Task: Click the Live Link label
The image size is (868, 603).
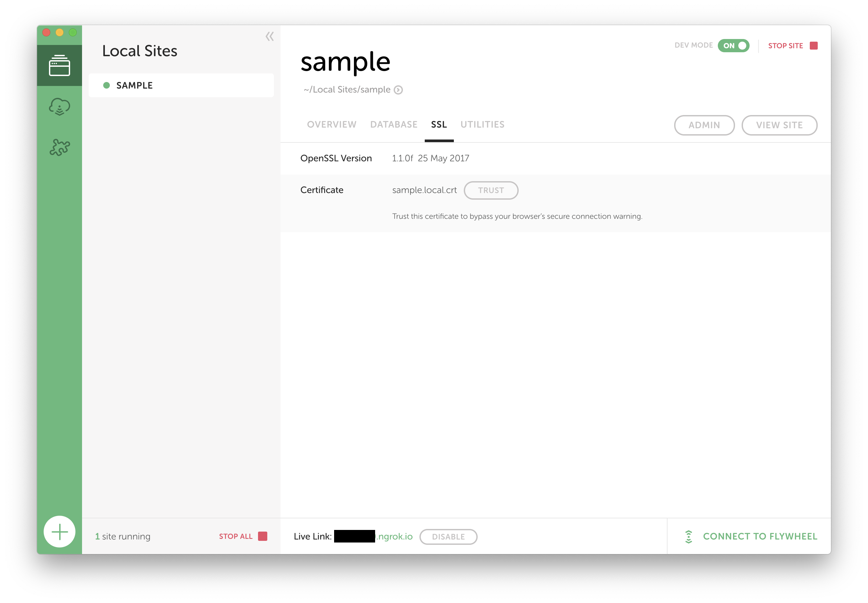Action: tap(313, 537)
